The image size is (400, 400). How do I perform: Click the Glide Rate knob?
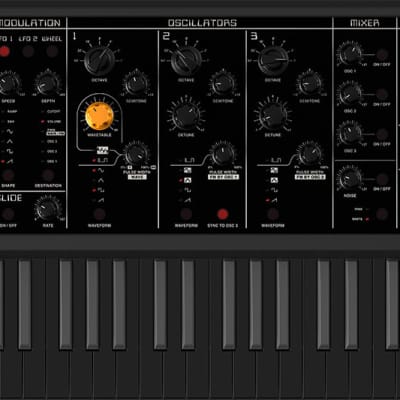tap(48, 209)
